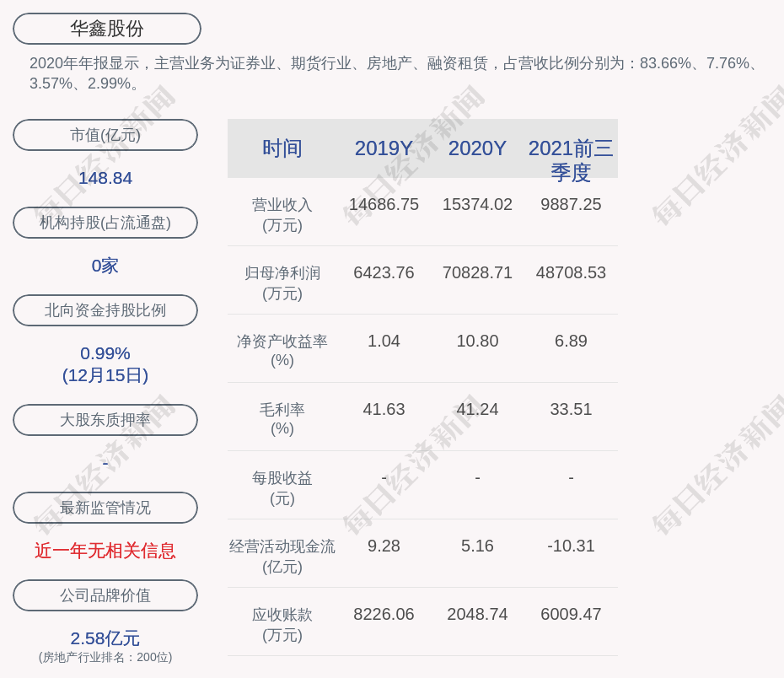Click ROE value 6.89
This screenshot has width=784, height=678.
(x=571, y=341)
